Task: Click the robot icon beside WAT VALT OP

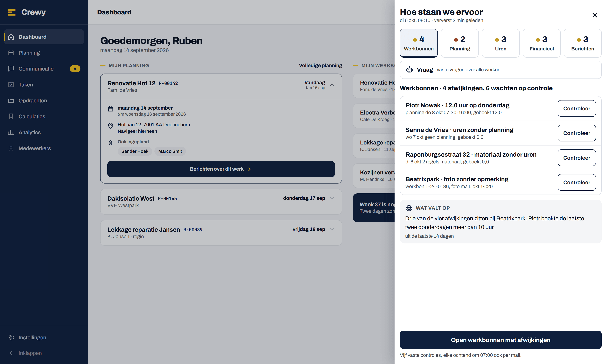Action: (409, 208)
